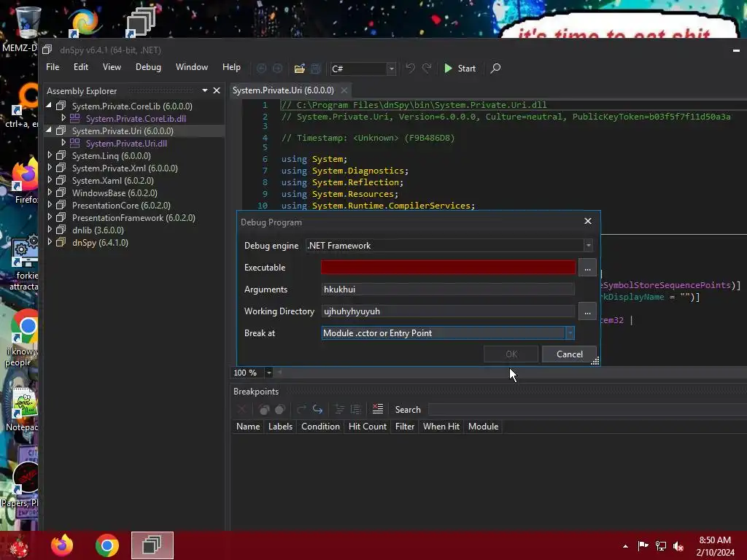The image size is (747, 560).
Task: Expand the WindowsBase (6.0.2.0) node
Action: [x=49, y=192]
